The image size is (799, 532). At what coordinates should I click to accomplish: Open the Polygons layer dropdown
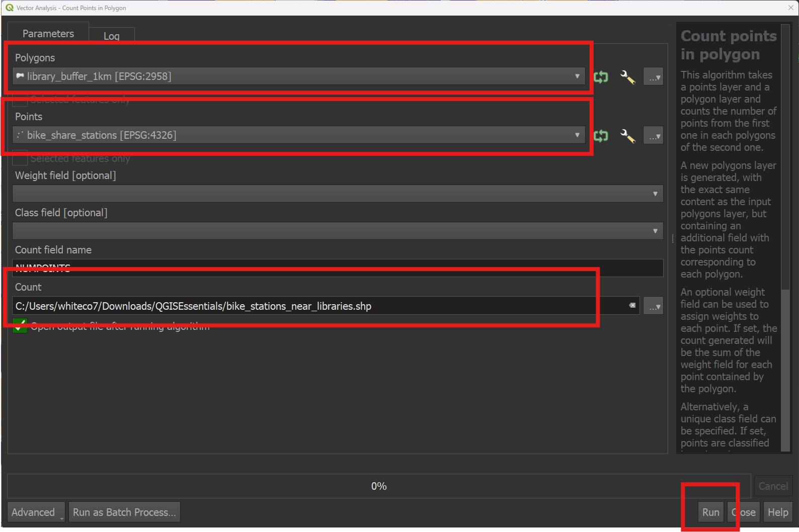tap(298, 76)
